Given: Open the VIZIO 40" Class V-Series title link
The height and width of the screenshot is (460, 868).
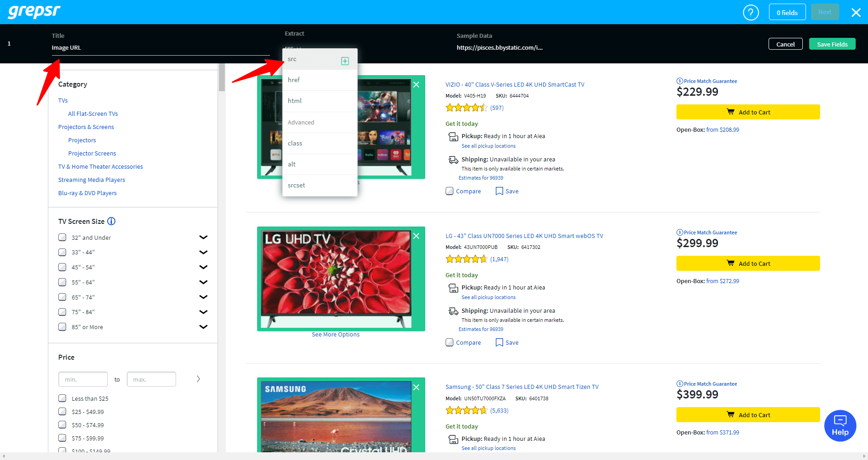Looking at the screenshot, I should [515, 84].
